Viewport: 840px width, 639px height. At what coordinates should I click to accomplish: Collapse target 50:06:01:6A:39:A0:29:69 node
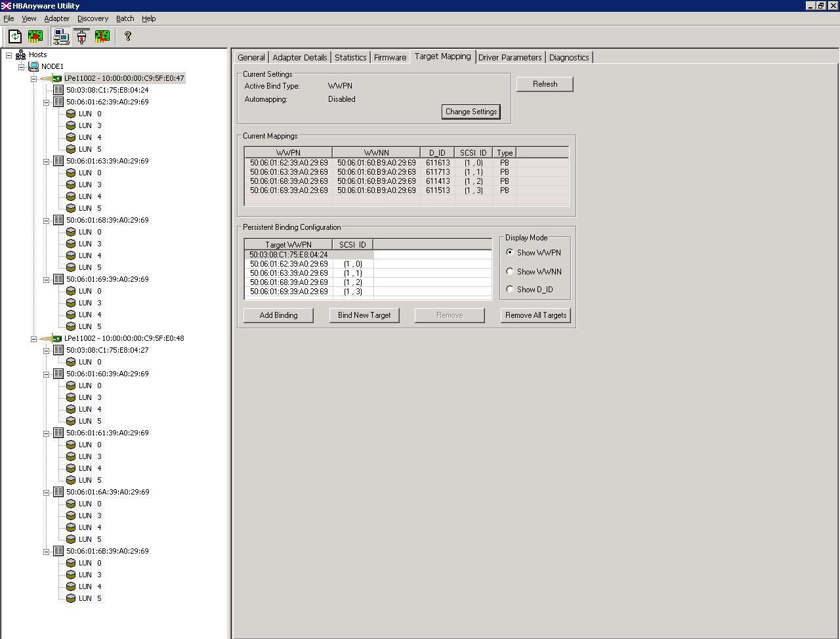[47, 493]
